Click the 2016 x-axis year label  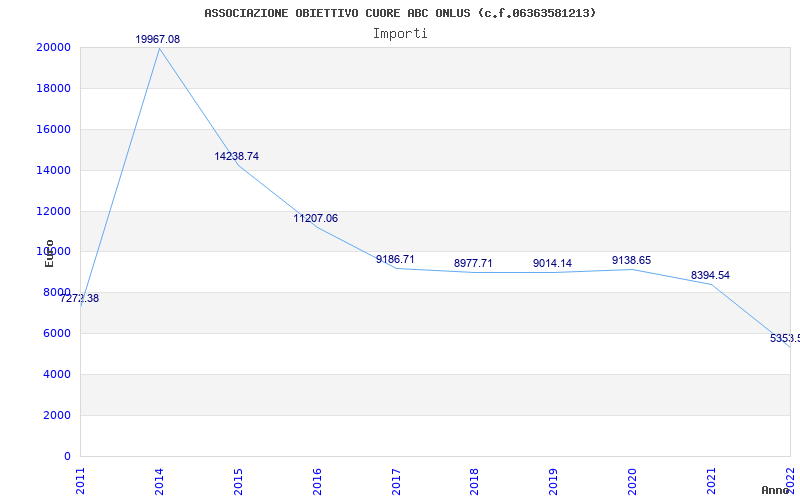[317, 481]
